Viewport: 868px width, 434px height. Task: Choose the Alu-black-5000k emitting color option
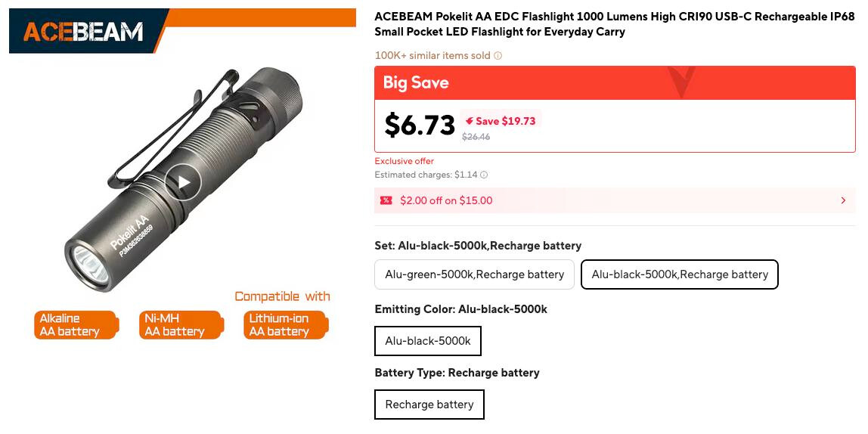[x=427, y=341]
